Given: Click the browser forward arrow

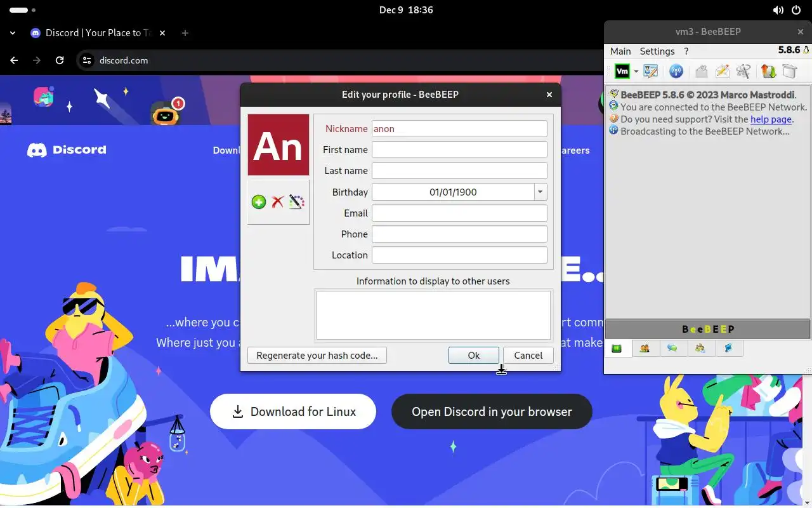Looking at the screenshot, I should 37,60.
